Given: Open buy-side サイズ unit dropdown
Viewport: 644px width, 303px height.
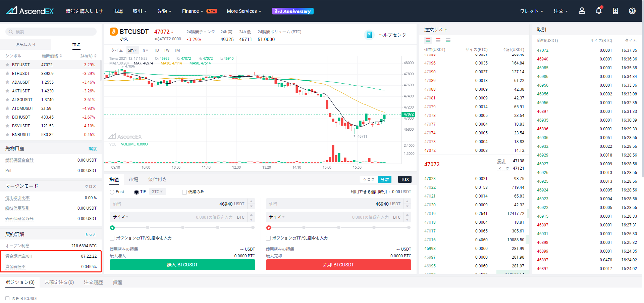Looking at the screenshot, I should click(x=121, y=217).
